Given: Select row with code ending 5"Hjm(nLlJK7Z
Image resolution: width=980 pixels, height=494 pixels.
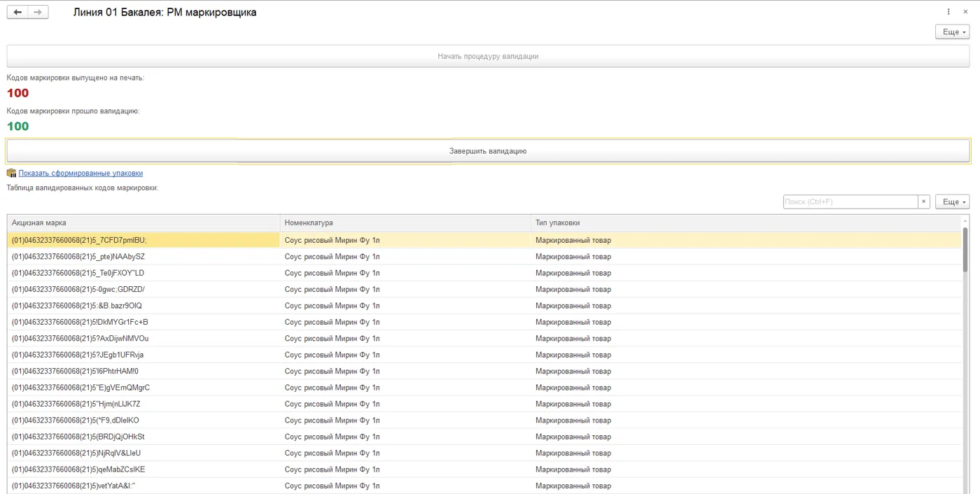Looking at the screenshot, I should coord(484,404).
